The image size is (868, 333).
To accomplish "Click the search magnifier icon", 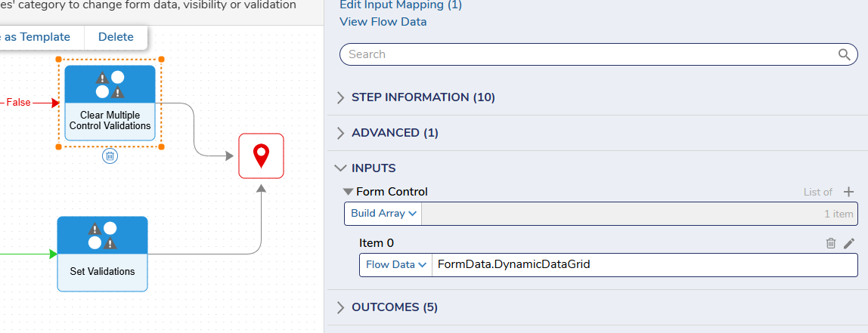I will tap(844, 54).
